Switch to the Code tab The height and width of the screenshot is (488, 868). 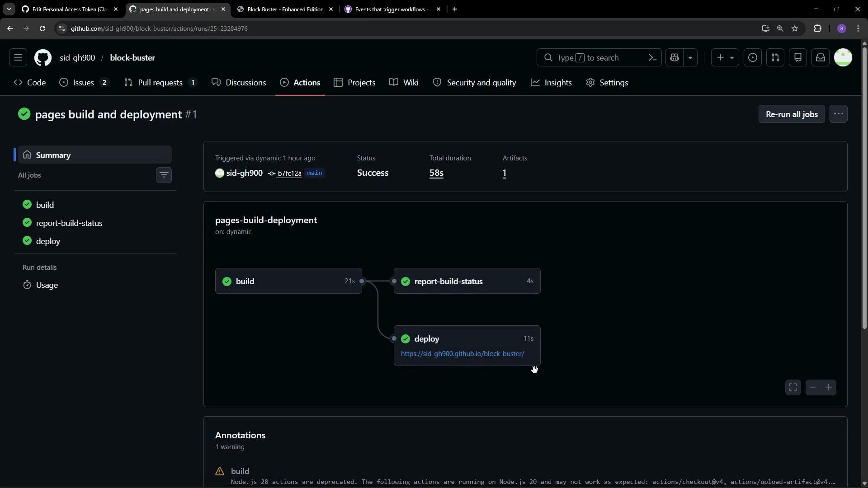pos(30,83)
